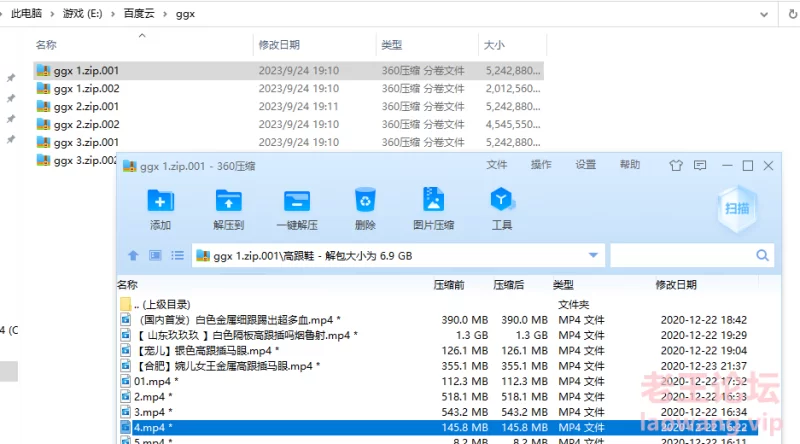Click the 2020-12-22 18:42 date cell
Viewport: 800px width, 444px height.
[x=704, y=320]
